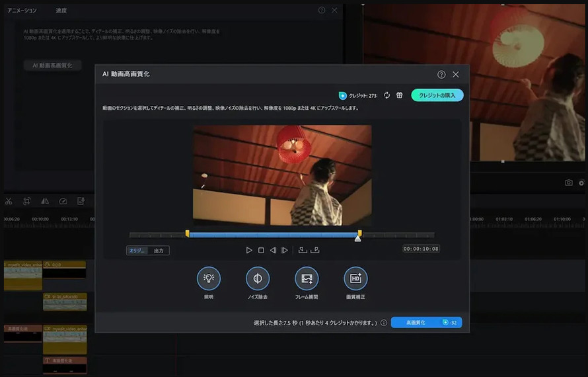
Task: Open the speed gauge tool
Action: tap(63, 201)
